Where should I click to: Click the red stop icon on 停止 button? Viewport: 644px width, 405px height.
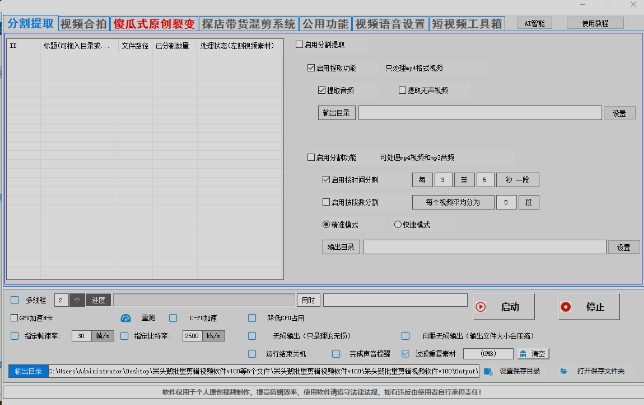567,307
